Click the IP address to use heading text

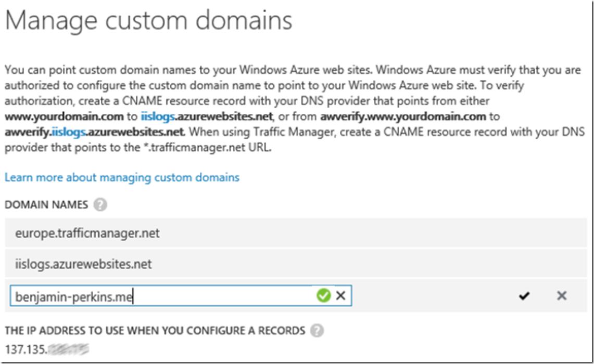pos(155,331)
